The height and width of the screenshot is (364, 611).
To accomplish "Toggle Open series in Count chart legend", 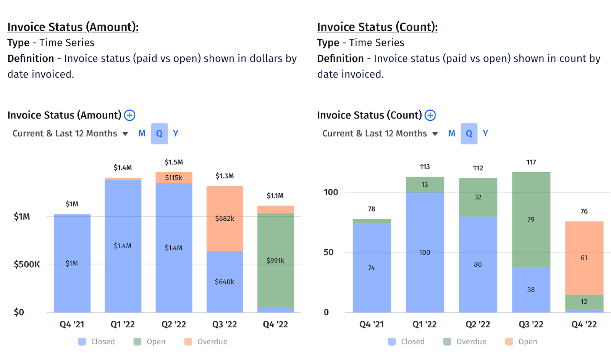I will (x=521, y=342).
